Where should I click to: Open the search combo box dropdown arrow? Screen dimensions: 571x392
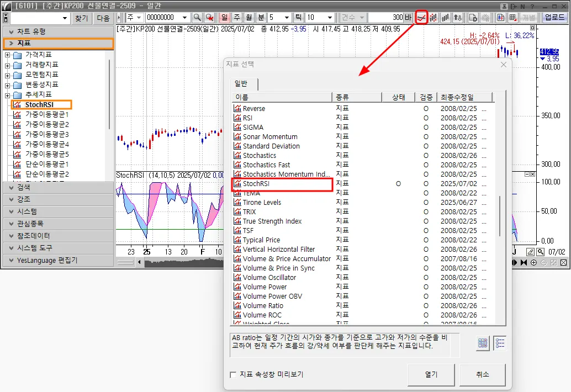[x=65, y=18]
